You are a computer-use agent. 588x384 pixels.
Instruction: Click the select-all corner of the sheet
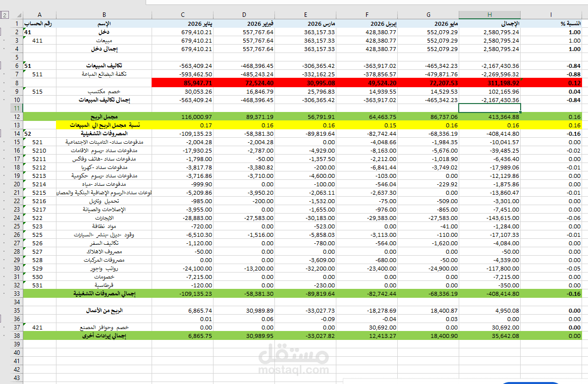[x=18, y=15]
